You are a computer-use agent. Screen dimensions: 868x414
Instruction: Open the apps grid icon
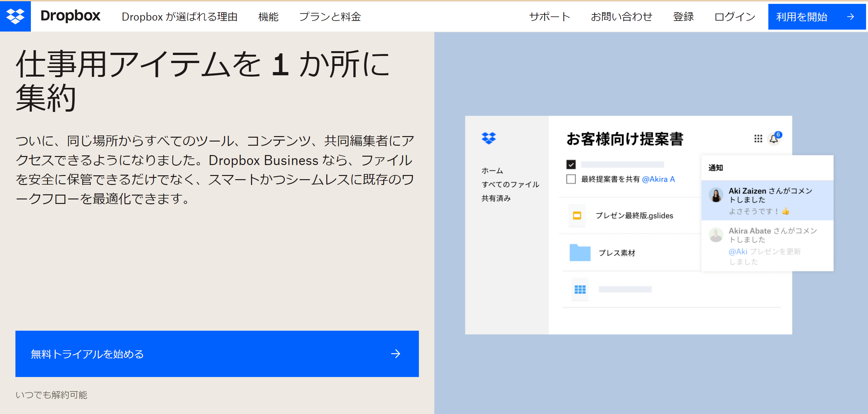tap(758, 139)
